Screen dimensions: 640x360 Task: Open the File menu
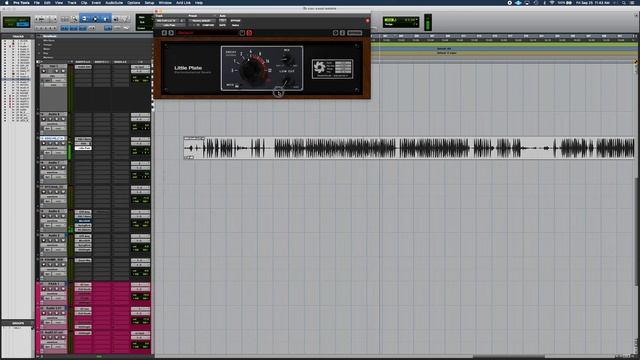[37, 3]
